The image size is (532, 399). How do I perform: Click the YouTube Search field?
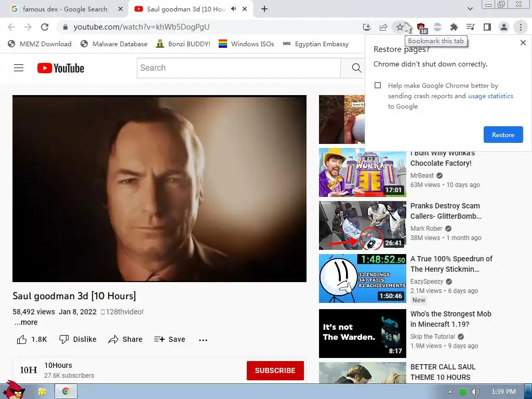tap(238, 68)
